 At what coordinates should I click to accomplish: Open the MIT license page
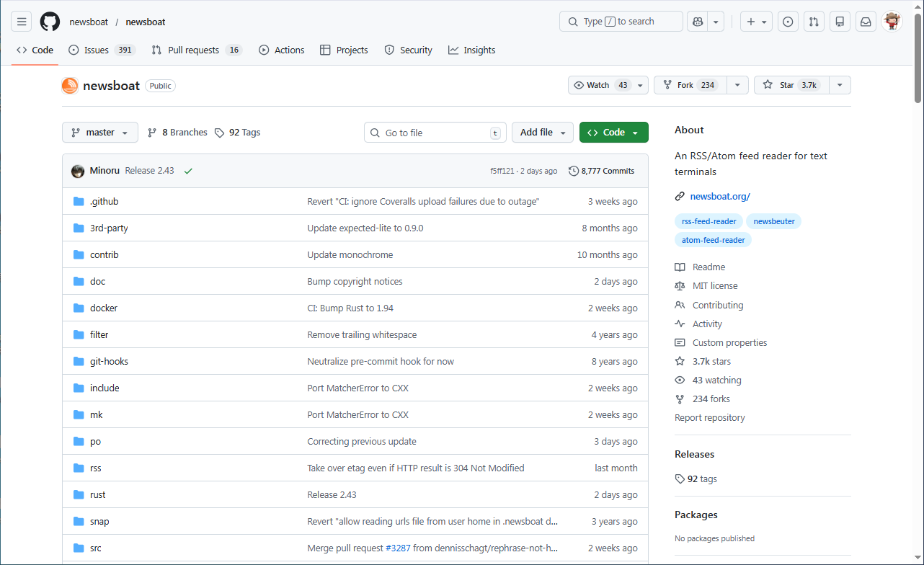pos(714,285)
